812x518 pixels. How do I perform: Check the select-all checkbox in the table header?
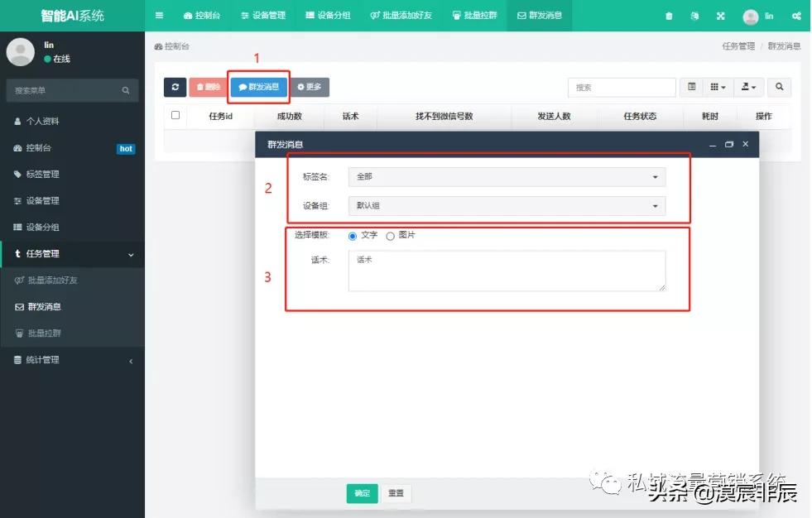(175, 116)
